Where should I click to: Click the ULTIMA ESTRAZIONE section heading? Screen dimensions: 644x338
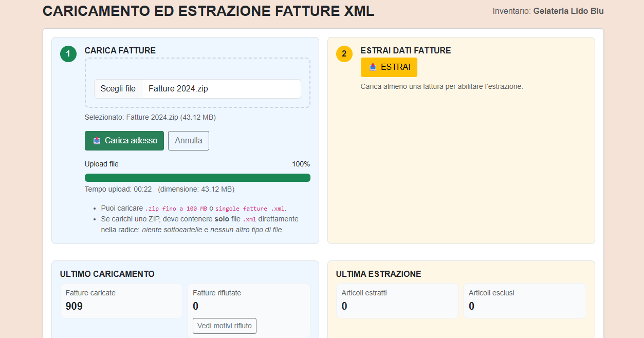coord(378,274)
